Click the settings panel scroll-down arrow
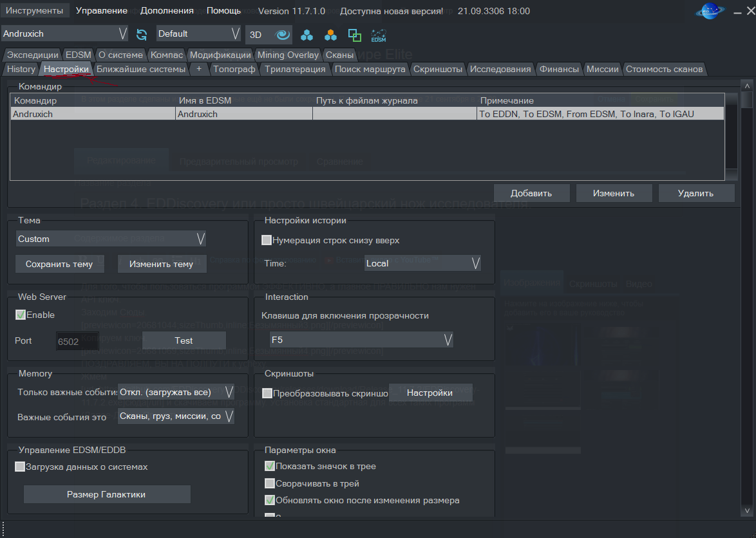 pos(747,510)
